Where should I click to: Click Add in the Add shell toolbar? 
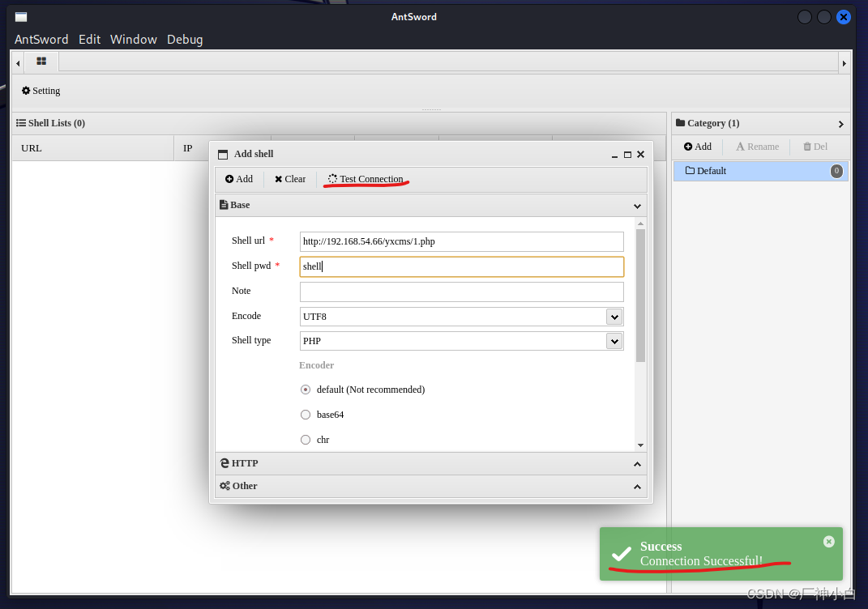pyautogui.click(x=238, y=179)
